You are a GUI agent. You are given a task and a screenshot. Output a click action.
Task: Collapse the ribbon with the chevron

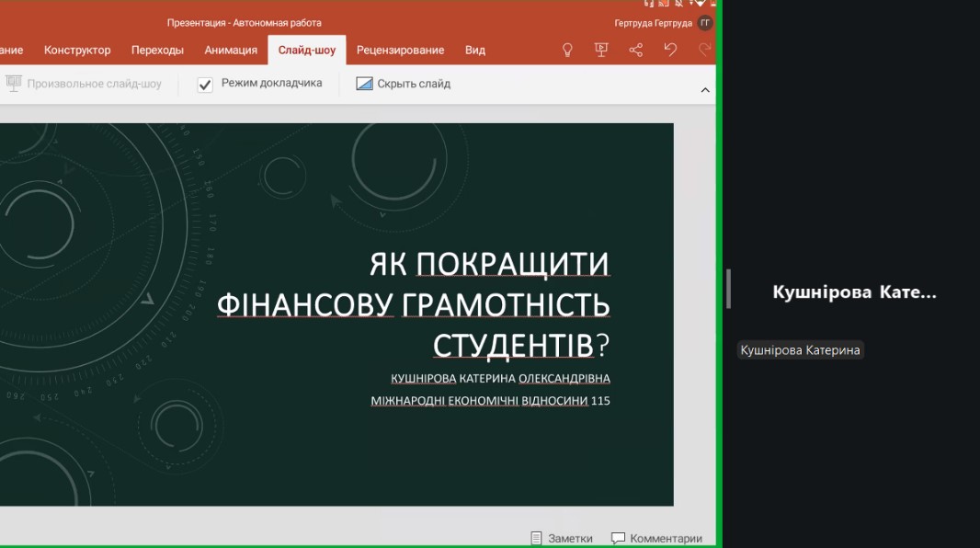(705, 90)
